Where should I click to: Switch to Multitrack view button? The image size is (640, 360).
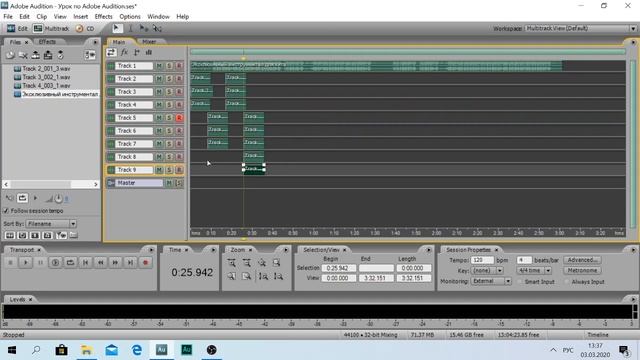(x=51, y=29)
